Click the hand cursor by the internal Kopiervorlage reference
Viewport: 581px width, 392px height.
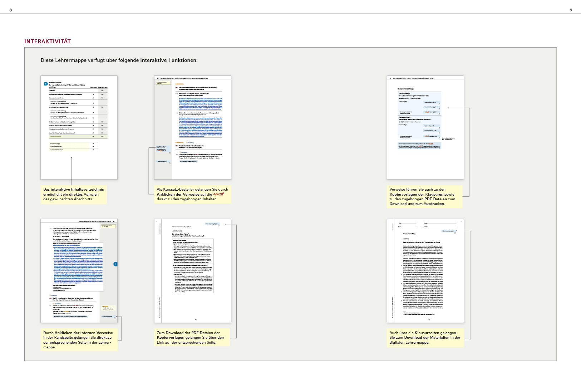point(115,318)
